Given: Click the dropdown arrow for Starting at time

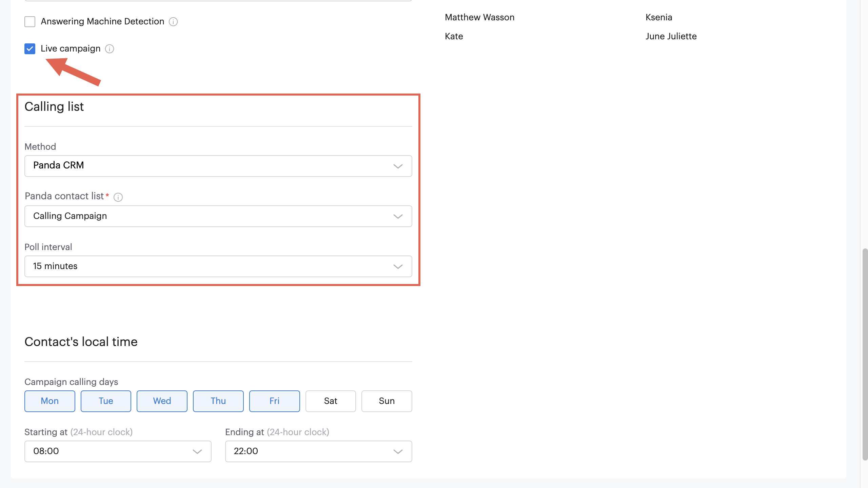Looking at the screenshot, I should click(x=198, y=451).
